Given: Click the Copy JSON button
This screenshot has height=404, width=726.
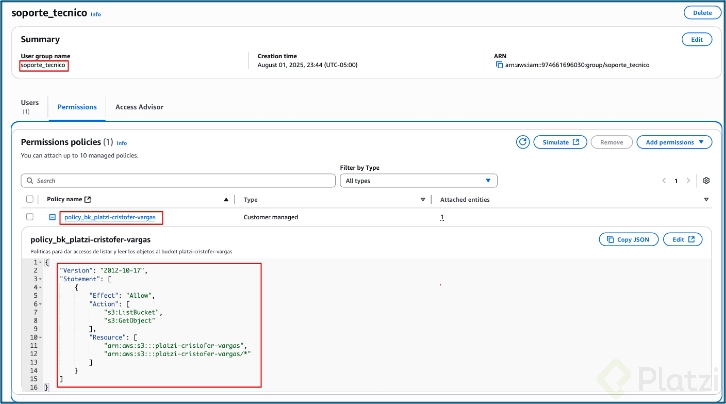Looking at the screenshot, I should [628, 239].
